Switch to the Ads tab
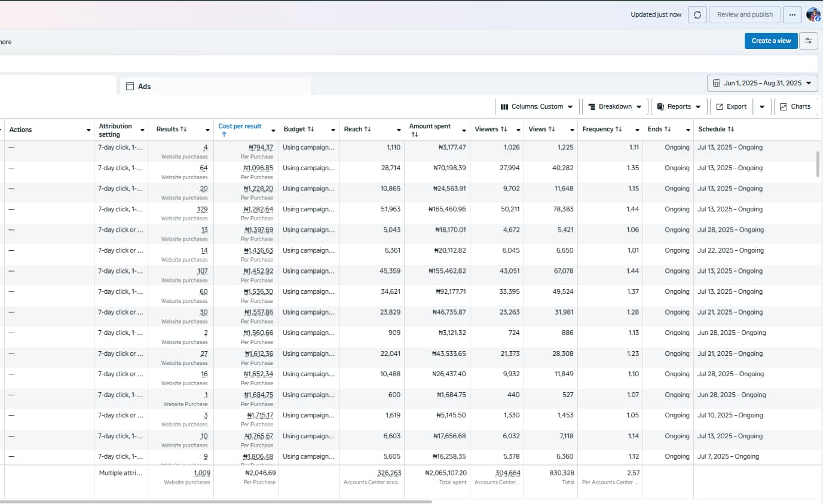 pyautogui.click(x=144, y=87)
